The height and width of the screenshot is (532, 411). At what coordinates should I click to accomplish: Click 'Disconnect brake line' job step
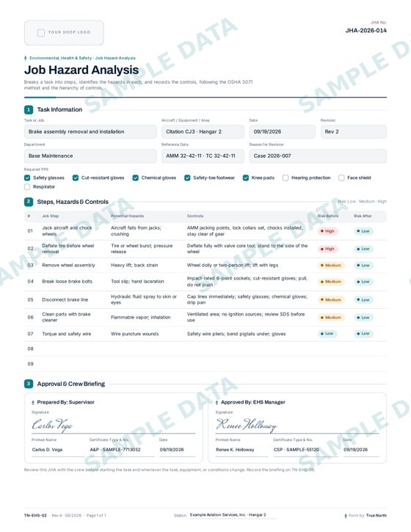65,300
